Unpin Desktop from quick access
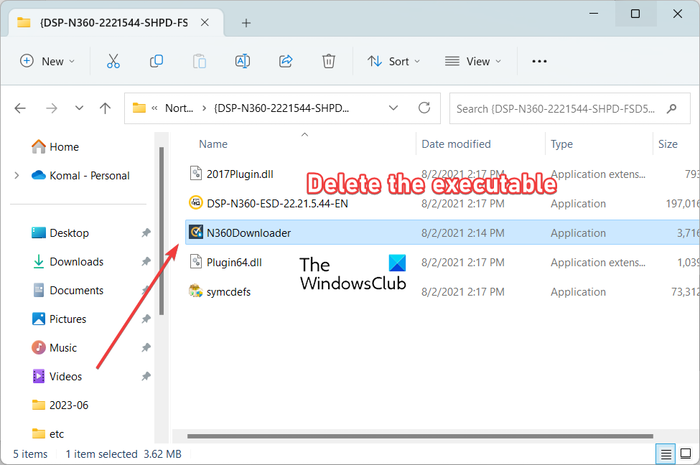This screenshot has width=700, height=465. [146, 232]
